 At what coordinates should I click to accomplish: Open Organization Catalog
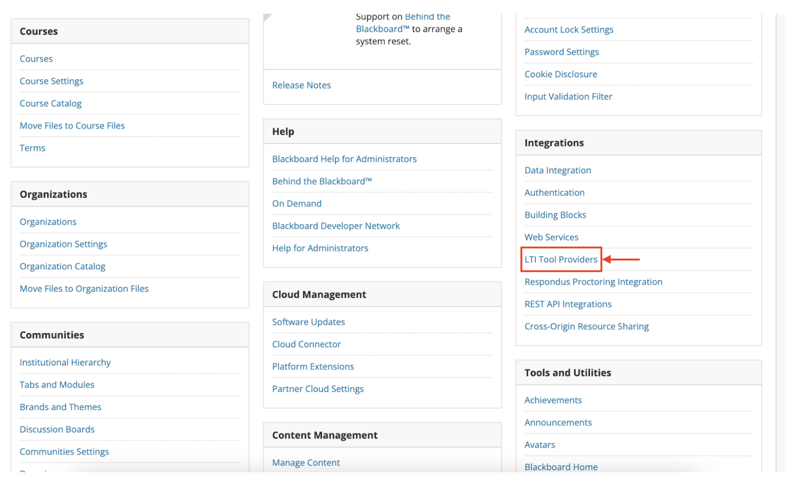click(62, 266)
